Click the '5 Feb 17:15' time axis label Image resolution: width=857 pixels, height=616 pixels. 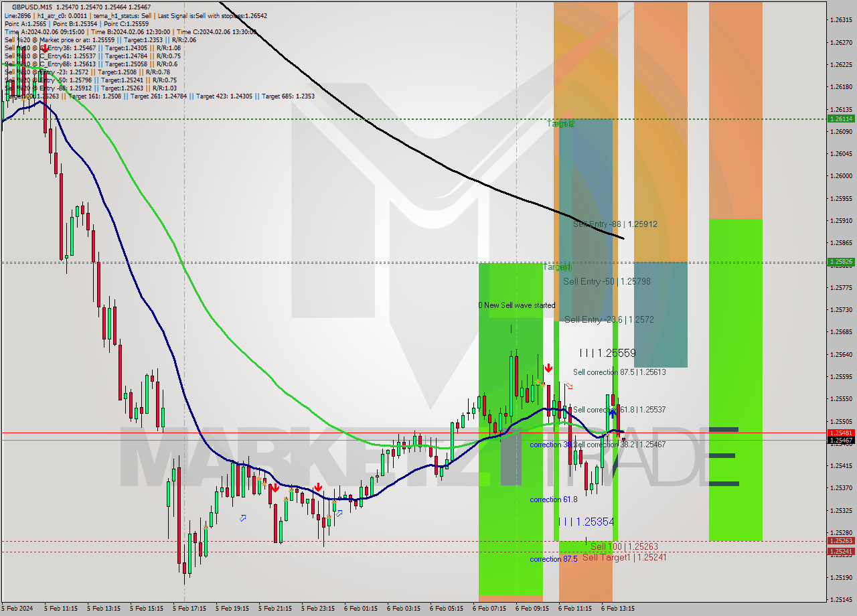189,609
